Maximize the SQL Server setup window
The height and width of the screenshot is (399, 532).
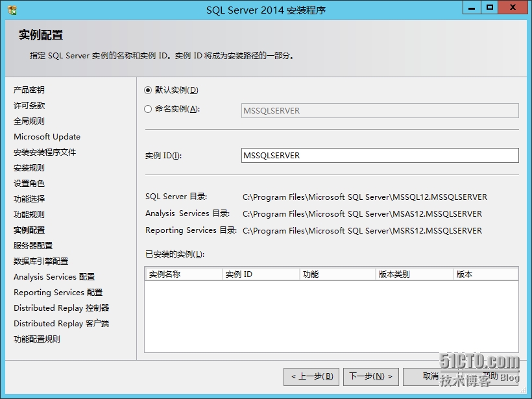coord(490,8)
